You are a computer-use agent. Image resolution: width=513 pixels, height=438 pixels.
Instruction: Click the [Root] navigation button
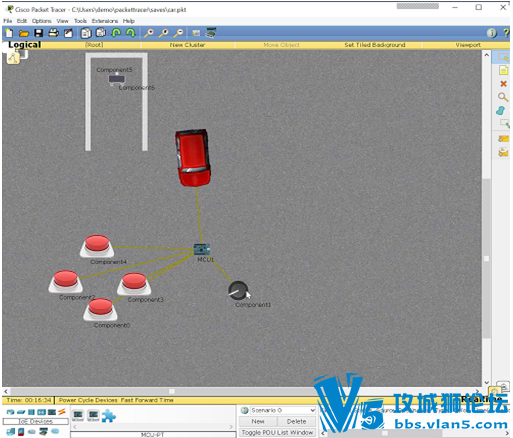click(94, 45)
